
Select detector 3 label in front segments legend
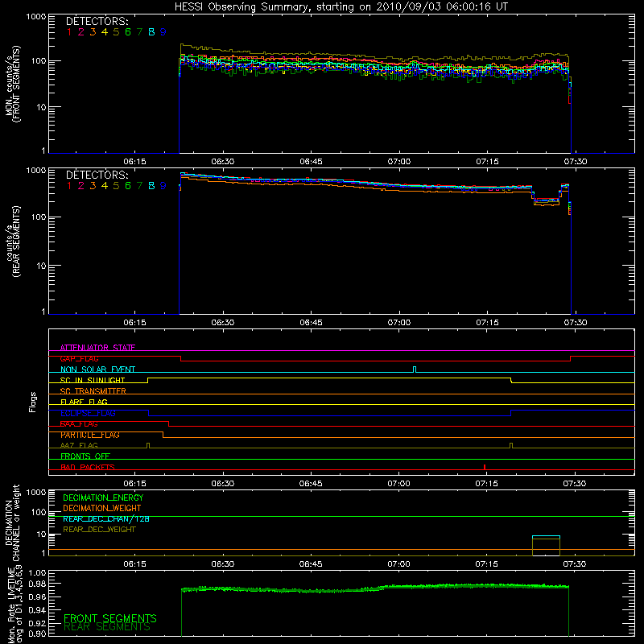[93, 32]
